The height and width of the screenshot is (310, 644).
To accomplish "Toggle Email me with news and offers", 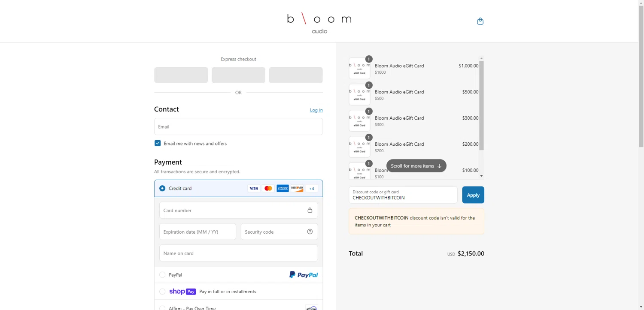I will [158, 143].
